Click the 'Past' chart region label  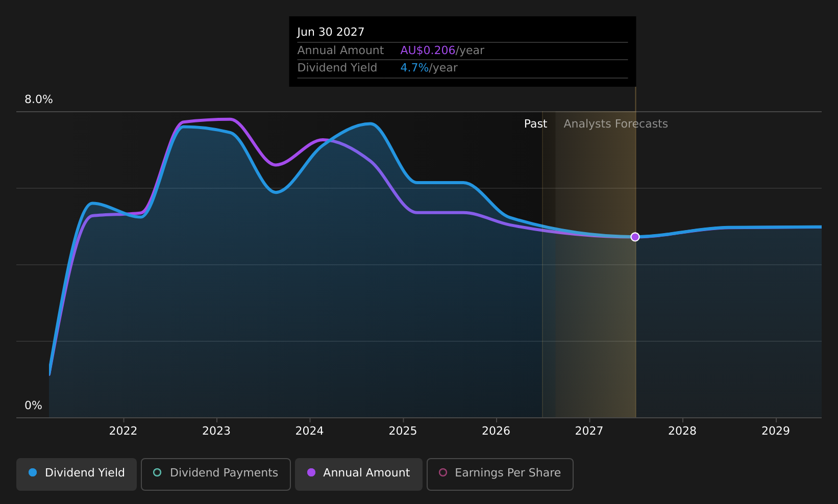[x=535, y=124]
